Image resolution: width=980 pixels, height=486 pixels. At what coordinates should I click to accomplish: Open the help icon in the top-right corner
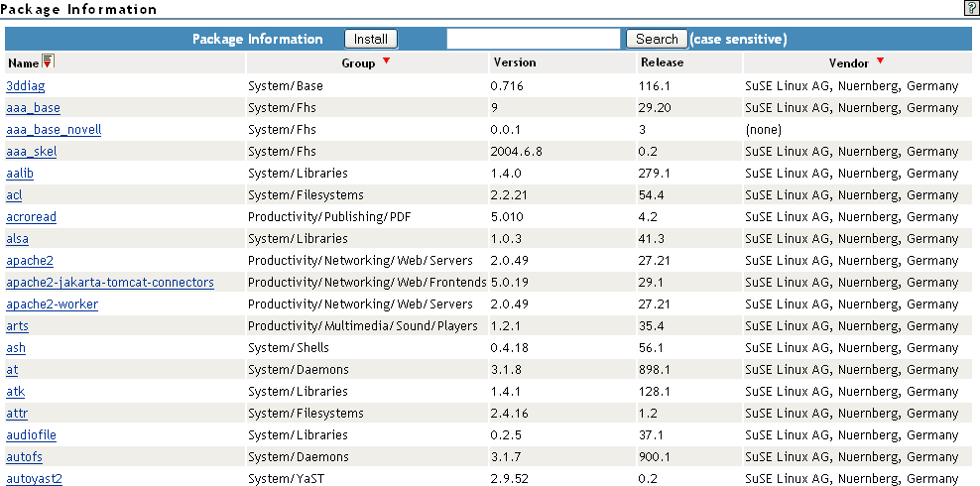coord(971,8)
